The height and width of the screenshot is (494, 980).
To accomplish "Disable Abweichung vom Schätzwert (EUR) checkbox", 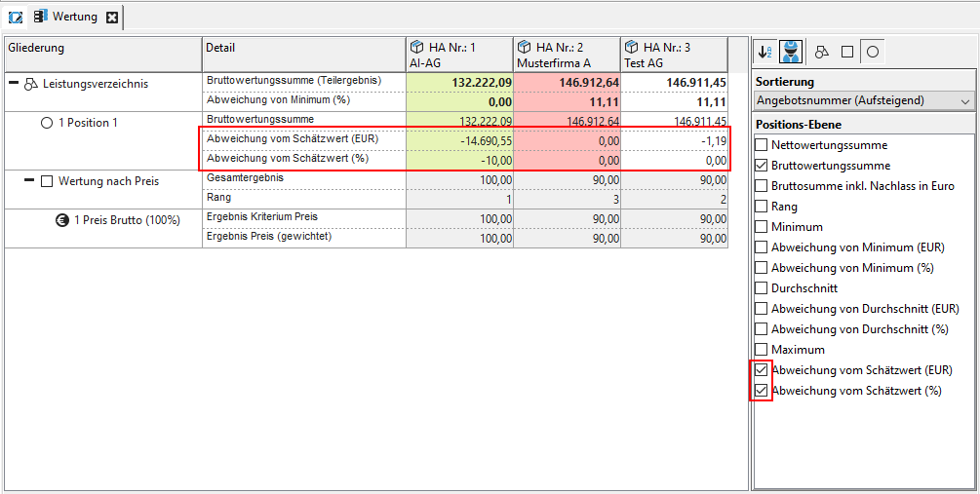I will point(762,370).
